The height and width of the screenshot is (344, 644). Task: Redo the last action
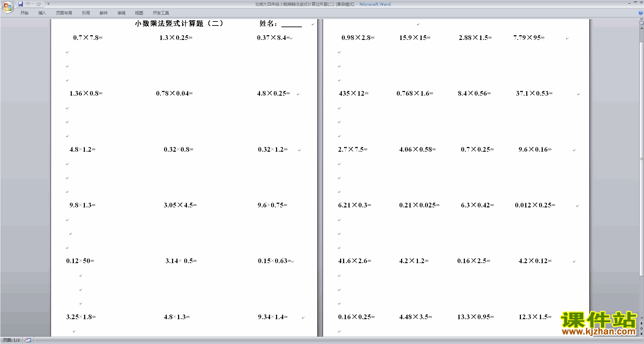39,4
